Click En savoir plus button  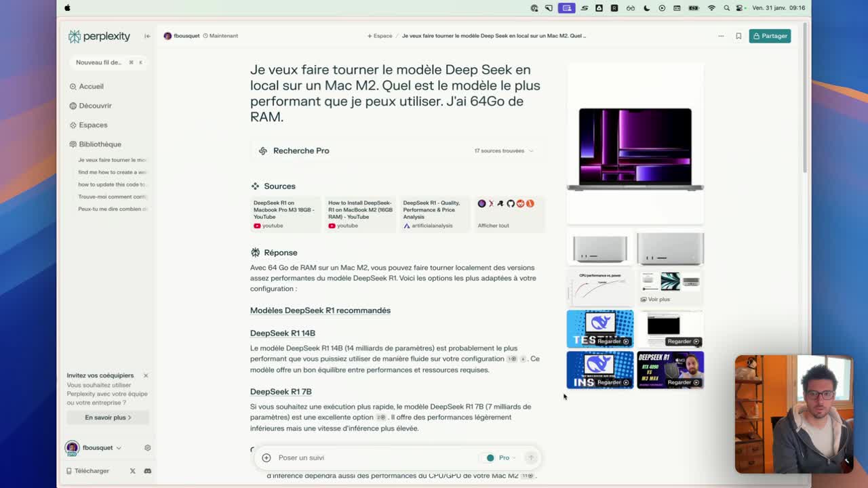tap(108, 418)
